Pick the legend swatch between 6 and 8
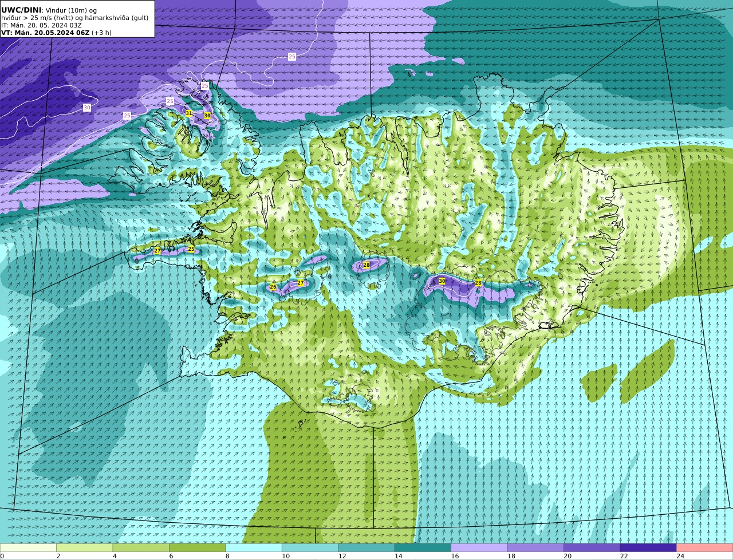 point(197,547)
